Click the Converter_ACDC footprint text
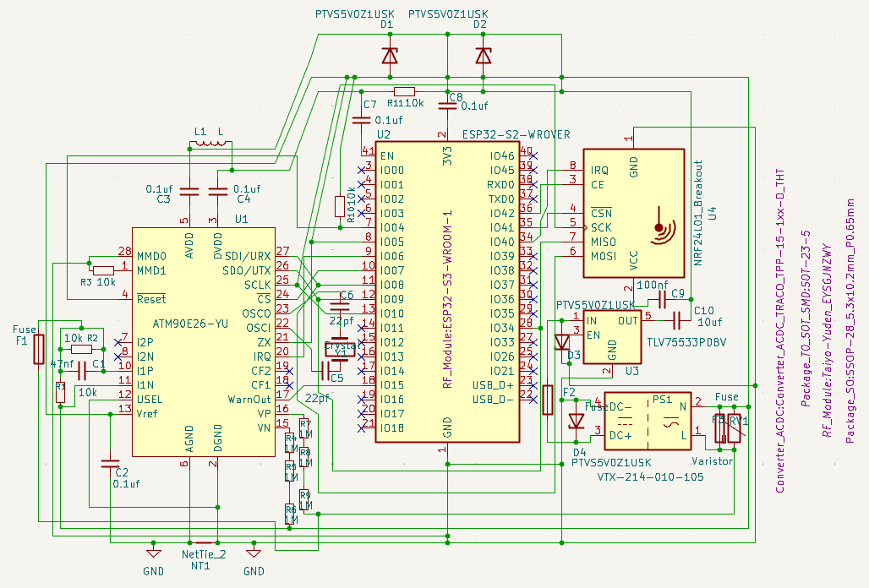The height and width of the screenshot is (588, 869). click(779, 331)
